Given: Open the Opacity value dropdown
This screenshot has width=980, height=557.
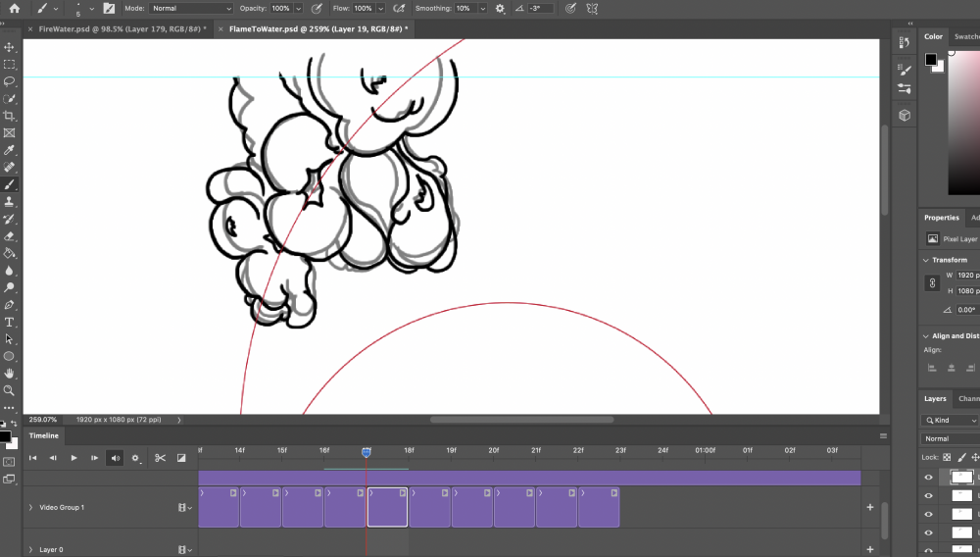Looking at the screenshot, I should (x=298, y=8).
